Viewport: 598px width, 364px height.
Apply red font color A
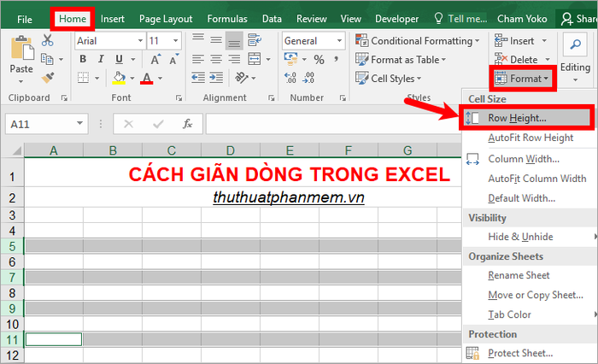pos(147,78)
